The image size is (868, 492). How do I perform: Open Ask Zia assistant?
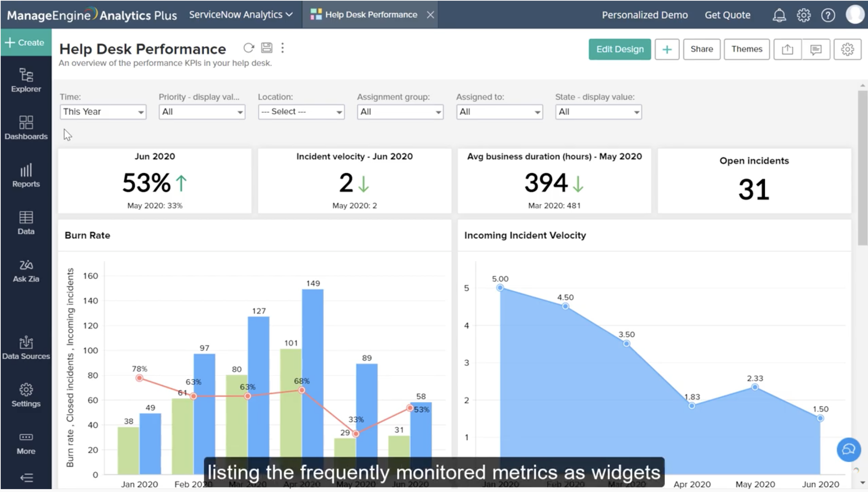pos(26,271)
